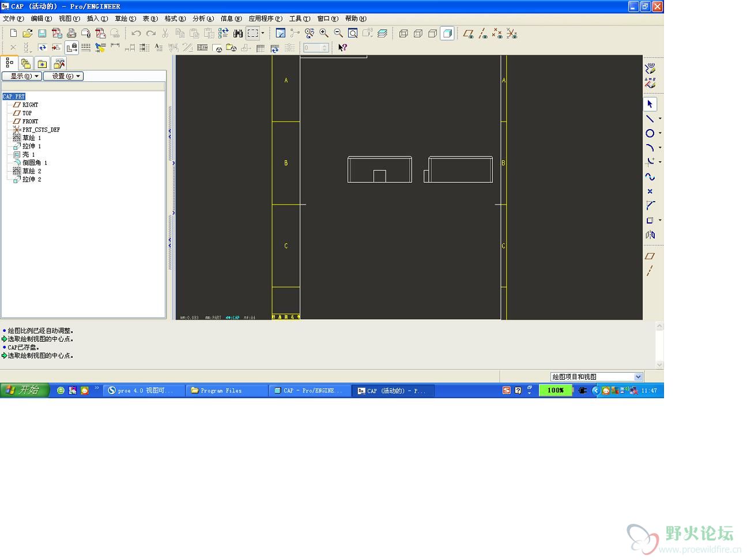Click the zoom in magnifier
The width and height of the screenshot is (747, 560).
[x=324, y=33]
